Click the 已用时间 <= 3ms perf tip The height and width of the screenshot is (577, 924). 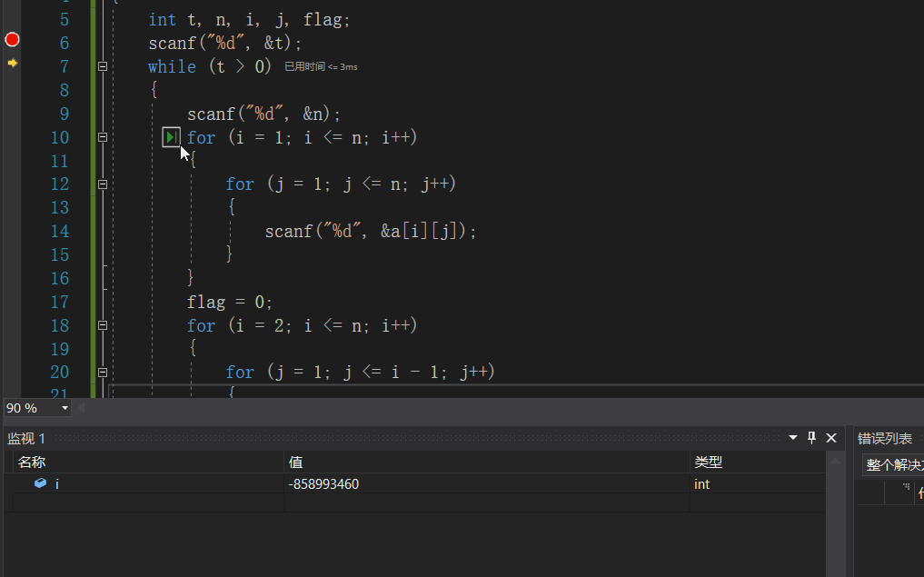(x=321, y=66)
